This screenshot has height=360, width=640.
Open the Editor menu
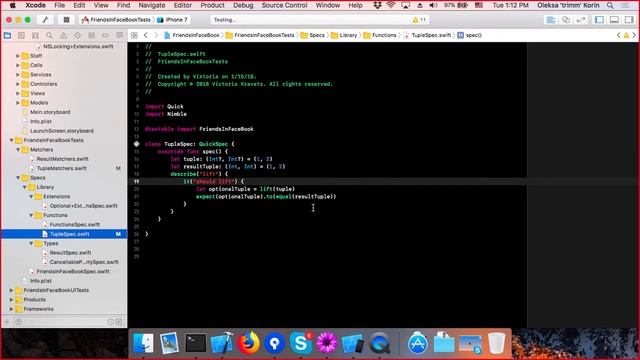182,5
